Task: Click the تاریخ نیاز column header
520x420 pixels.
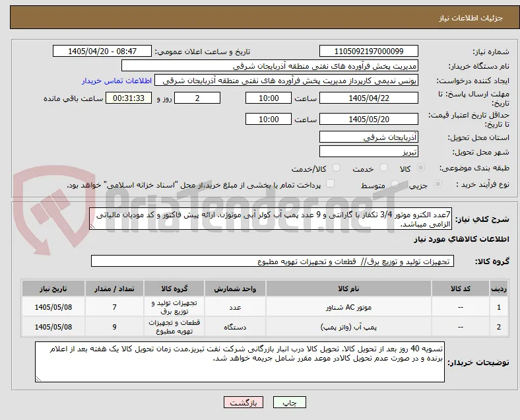Action: (x=53, y=289)
